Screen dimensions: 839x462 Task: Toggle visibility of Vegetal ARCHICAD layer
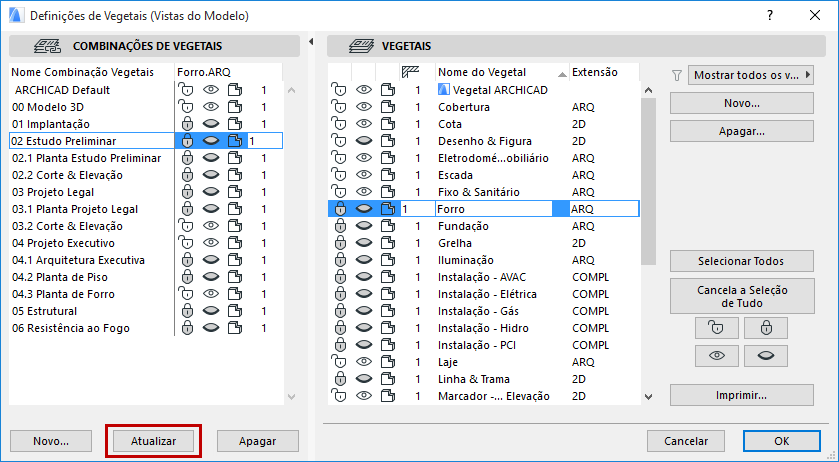tap(364, 90)
